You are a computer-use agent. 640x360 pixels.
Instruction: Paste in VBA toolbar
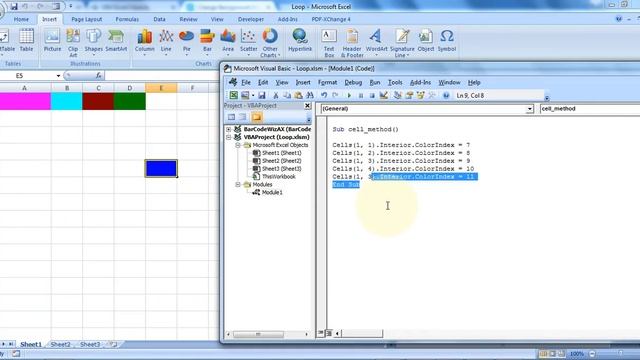coord(299,96)
